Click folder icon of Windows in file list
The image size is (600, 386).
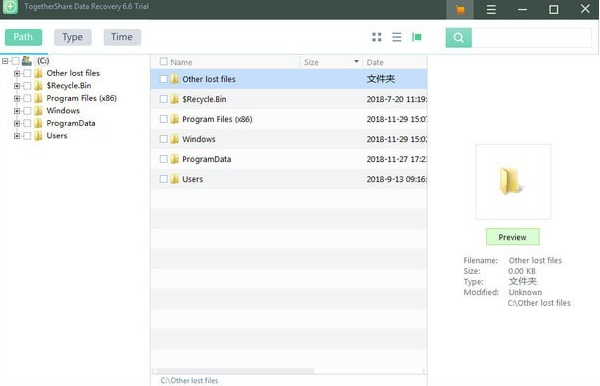tap(174, 139)
